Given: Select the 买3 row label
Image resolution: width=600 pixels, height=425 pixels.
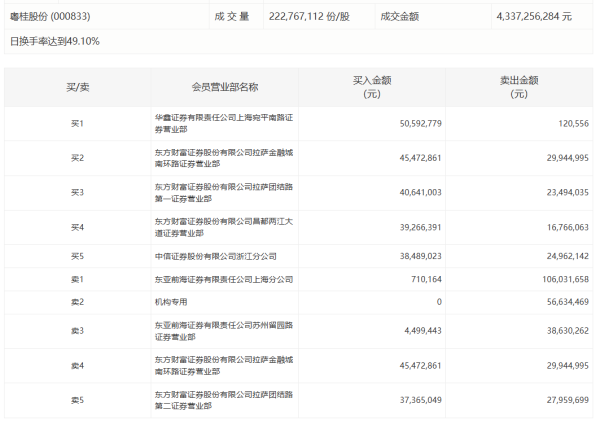Looking at the screenshot, I should click(x=77, y=192).
